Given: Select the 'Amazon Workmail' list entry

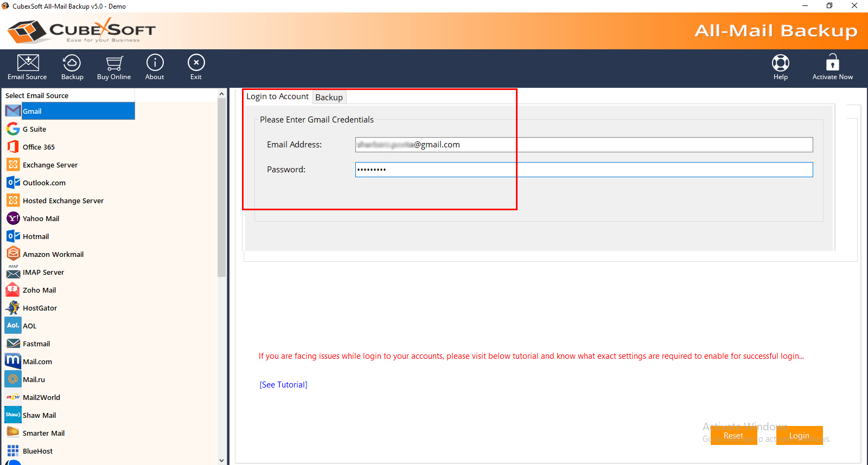Looking at the screenshot, I should click(53, 254).
